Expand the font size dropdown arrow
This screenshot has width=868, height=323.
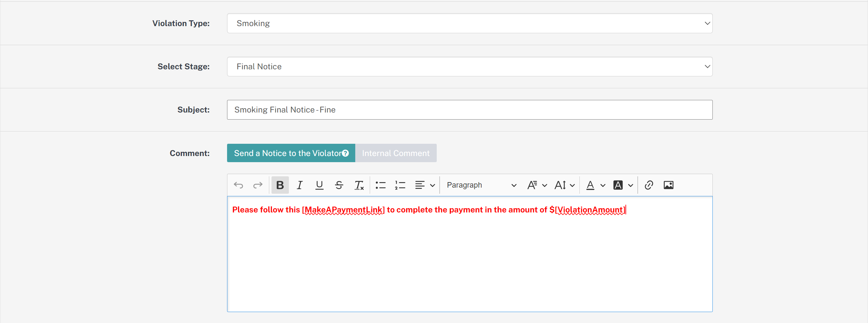coord(572,185)
